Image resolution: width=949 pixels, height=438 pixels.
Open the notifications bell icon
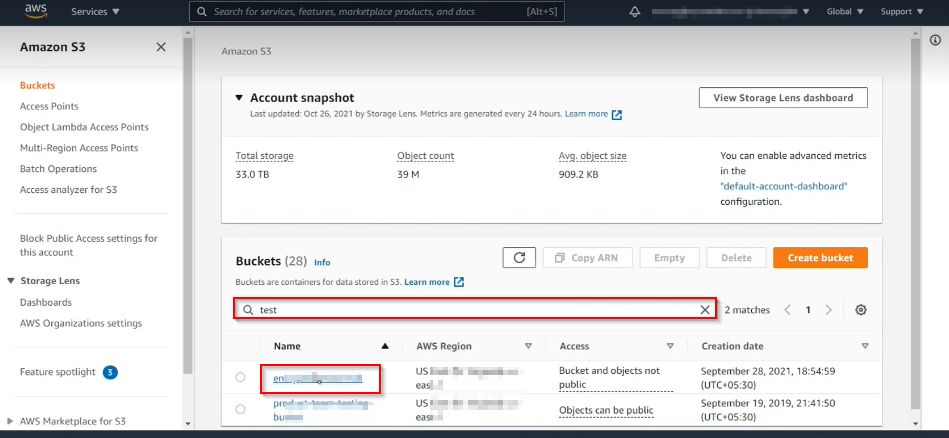[635, 11]
